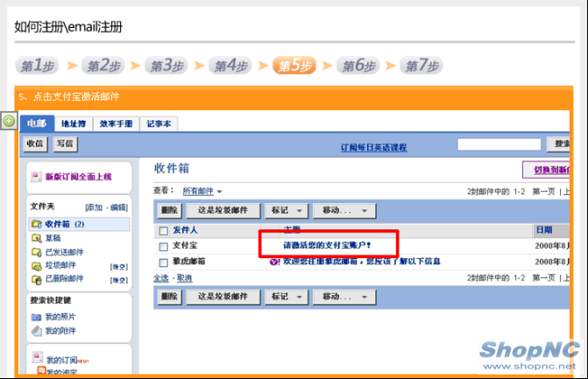Click the 取消 link

click(185, 278)
